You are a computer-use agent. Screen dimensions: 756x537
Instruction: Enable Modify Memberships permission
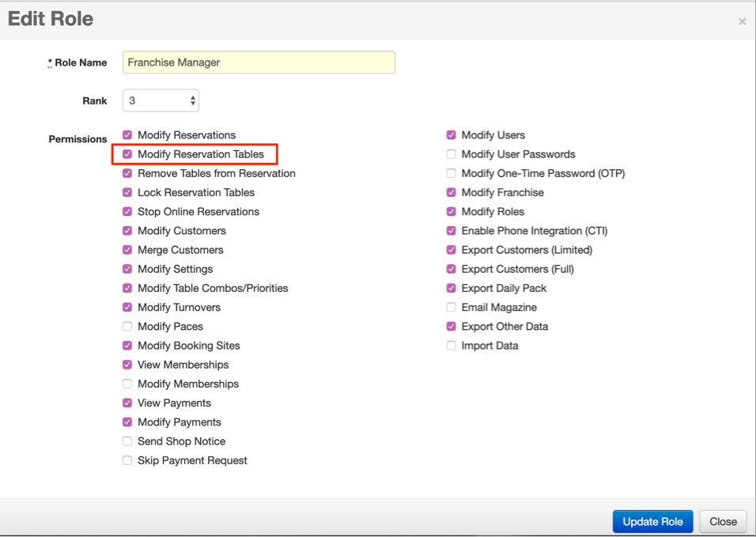tap(127, 384)
